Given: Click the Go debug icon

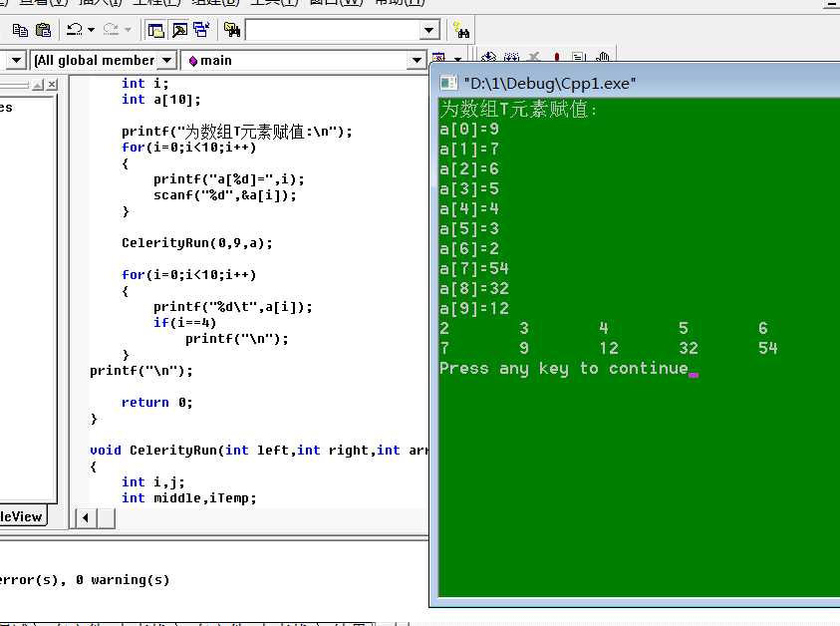Looking at the screenshot, I should [579, 57].
